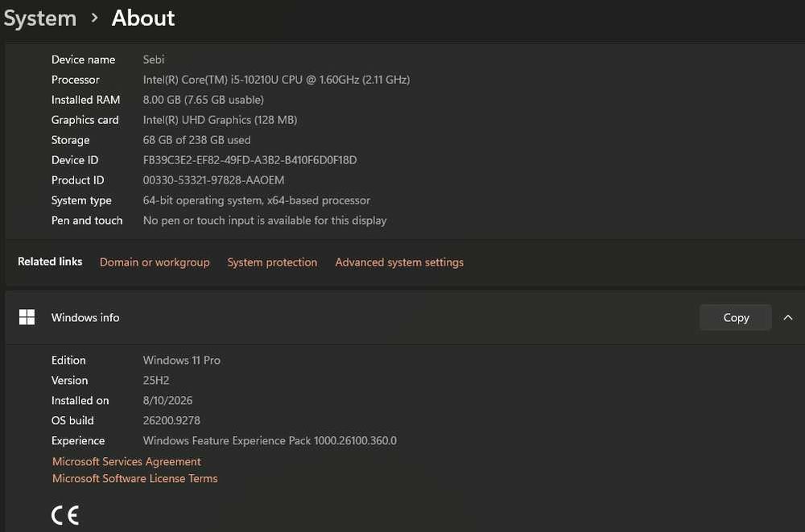Click the Product ID label
The height and width of the screenshot is (532, 805).
point(77,180)
